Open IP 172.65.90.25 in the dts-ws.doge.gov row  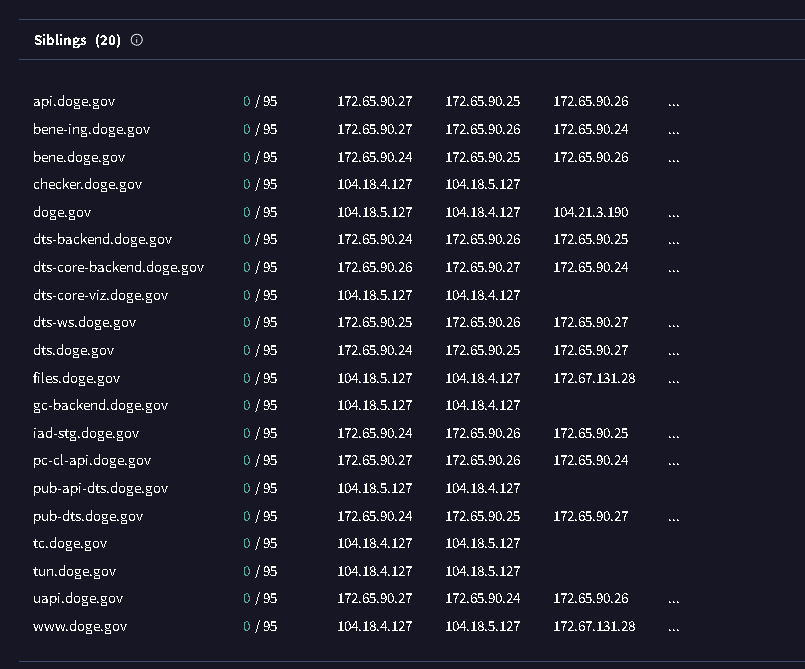(x=375, y=322)
